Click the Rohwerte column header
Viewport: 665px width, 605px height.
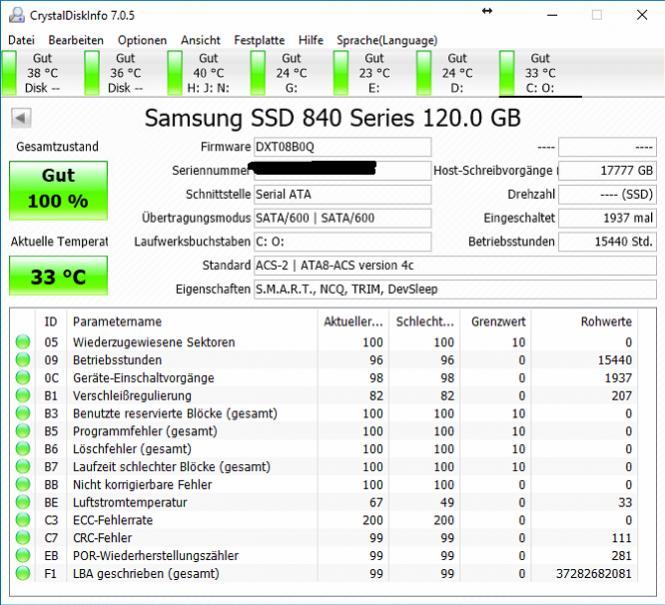[x=584, y=322]
